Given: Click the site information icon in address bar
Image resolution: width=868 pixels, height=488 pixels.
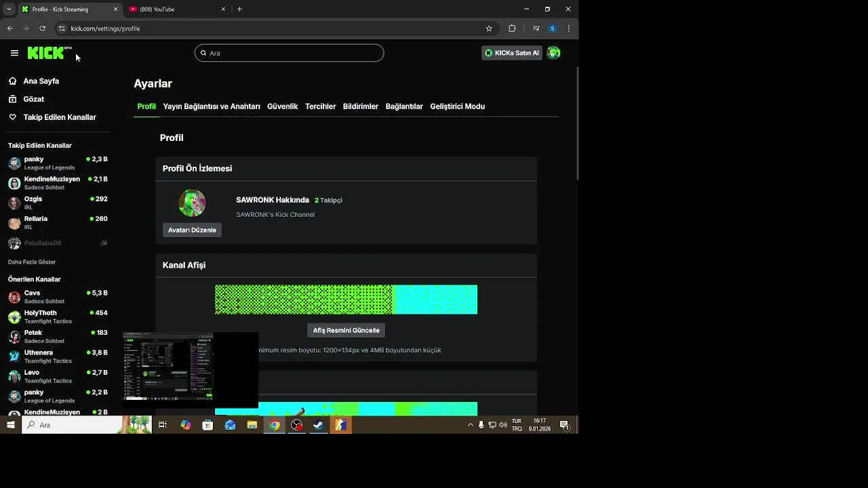Looking at the screenshot, I should (x=62, y=28).
